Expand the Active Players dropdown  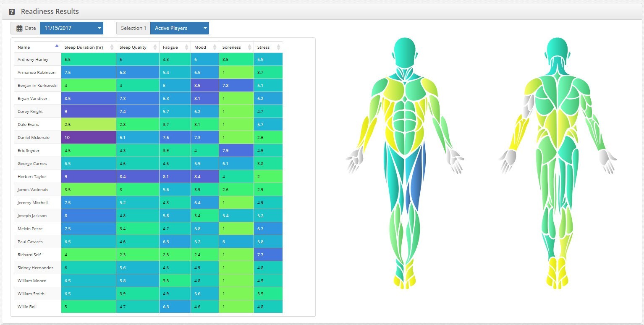point(179,28)
